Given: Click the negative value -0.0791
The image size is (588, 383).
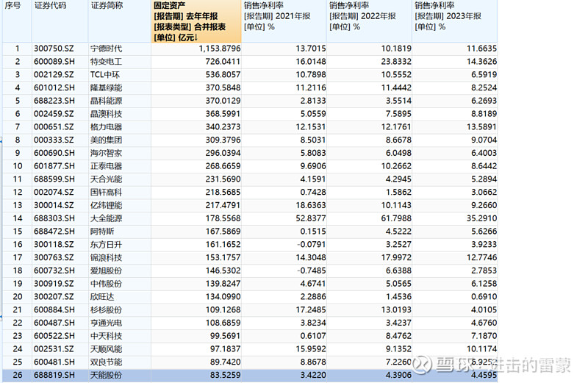Looking at the screenshot, I should tap(311, 245).
